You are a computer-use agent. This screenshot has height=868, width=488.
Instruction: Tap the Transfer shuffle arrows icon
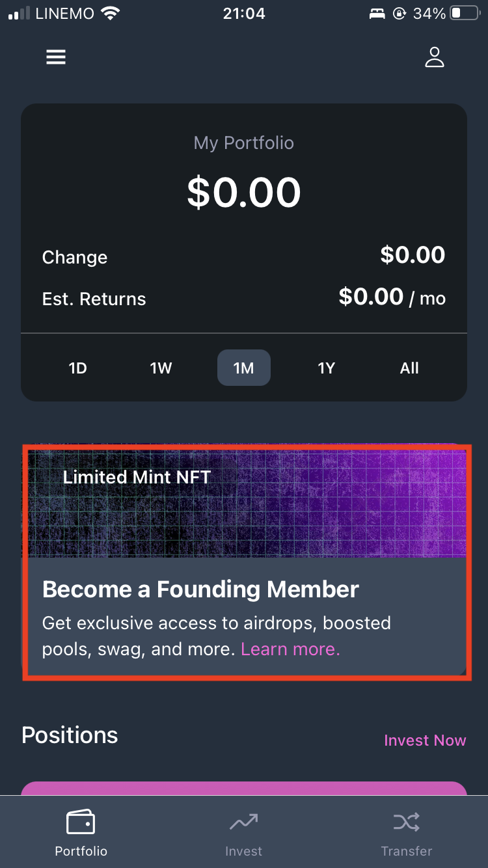406,822
